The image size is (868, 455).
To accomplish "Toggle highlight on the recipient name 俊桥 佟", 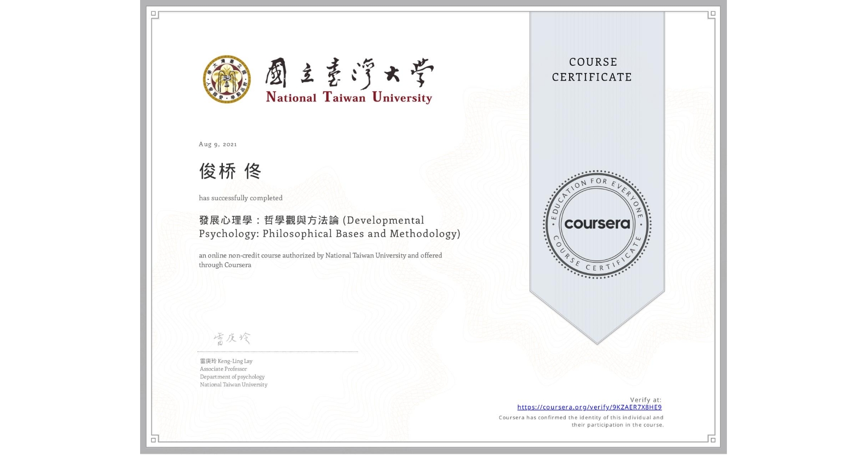I will point(229,172).
